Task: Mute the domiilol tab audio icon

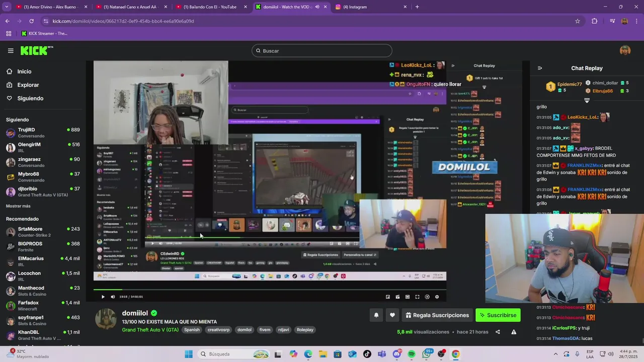Action: click(317, 7)
